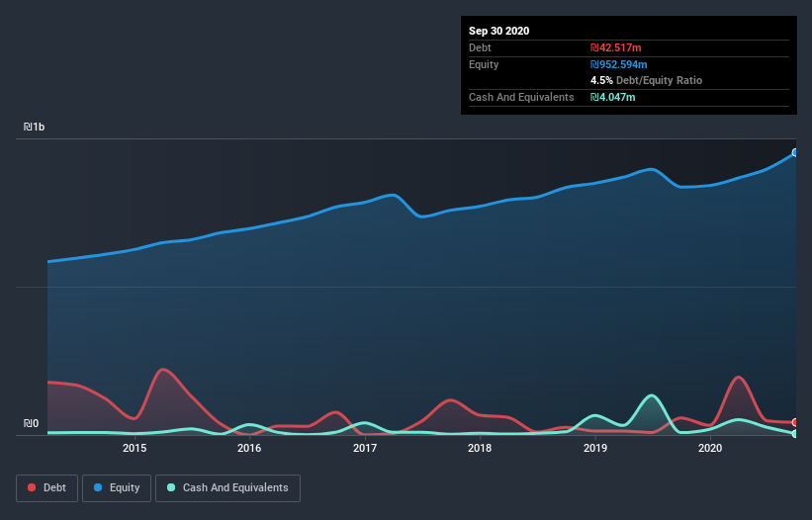Click the 2017 x-axis label
812x520 pixels.
click(x=365, y=448)
